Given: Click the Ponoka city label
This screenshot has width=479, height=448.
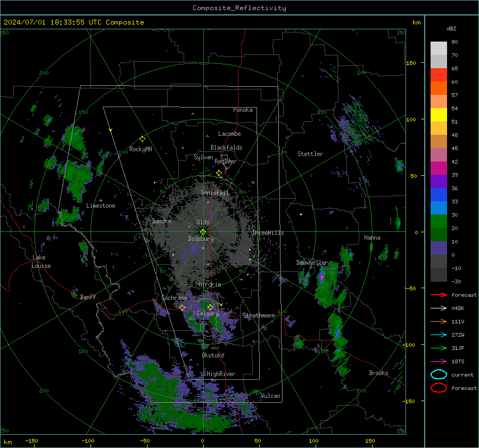Looking at the screenshot, I should pos(243,110).
